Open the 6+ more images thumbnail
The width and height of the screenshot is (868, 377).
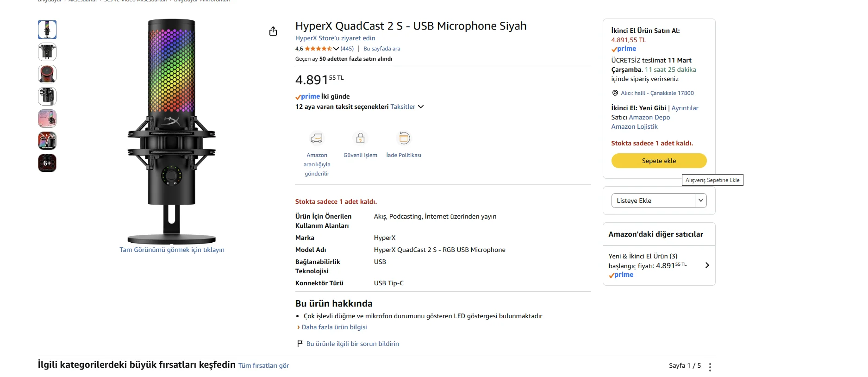(47, 163)
